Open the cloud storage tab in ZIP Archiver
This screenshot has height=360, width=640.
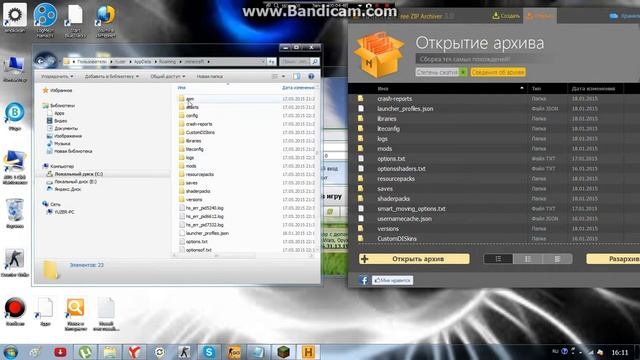pyautogui.click(x=624, y=16)
